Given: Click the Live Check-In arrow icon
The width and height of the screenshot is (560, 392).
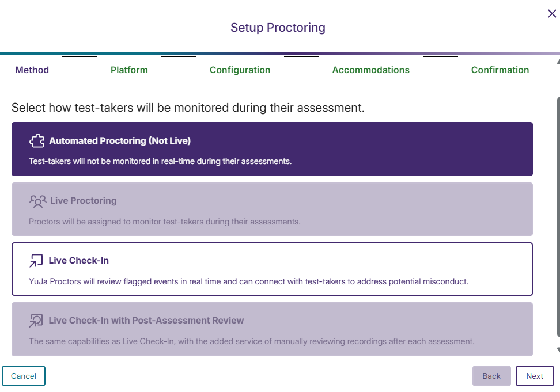Looking at the screenshot, I should [x=36, y=261].
